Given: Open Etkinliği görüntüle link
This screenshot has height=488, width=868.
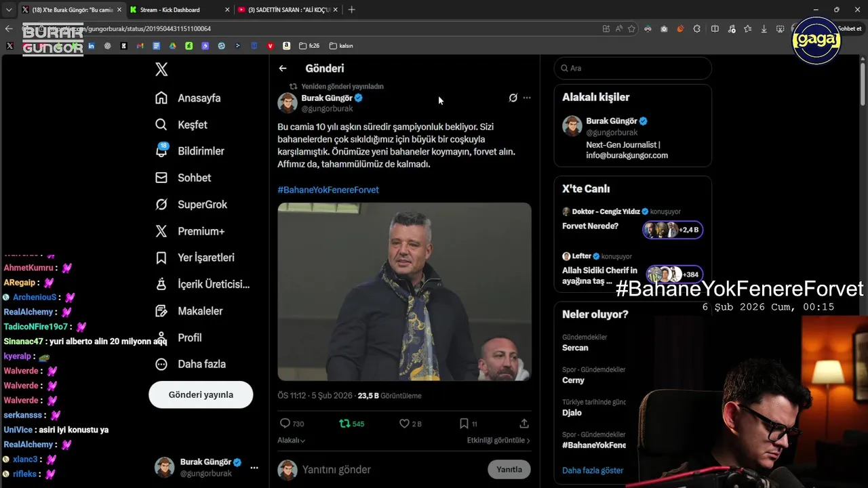Looking at the screenshot, I should pos(498,441).
